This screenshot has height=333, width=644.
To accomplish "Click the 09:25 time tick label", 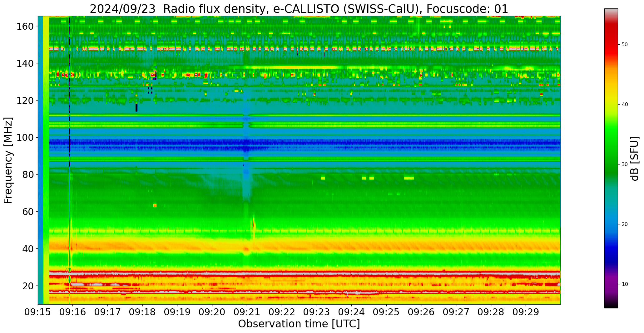I will click(386, 312).
